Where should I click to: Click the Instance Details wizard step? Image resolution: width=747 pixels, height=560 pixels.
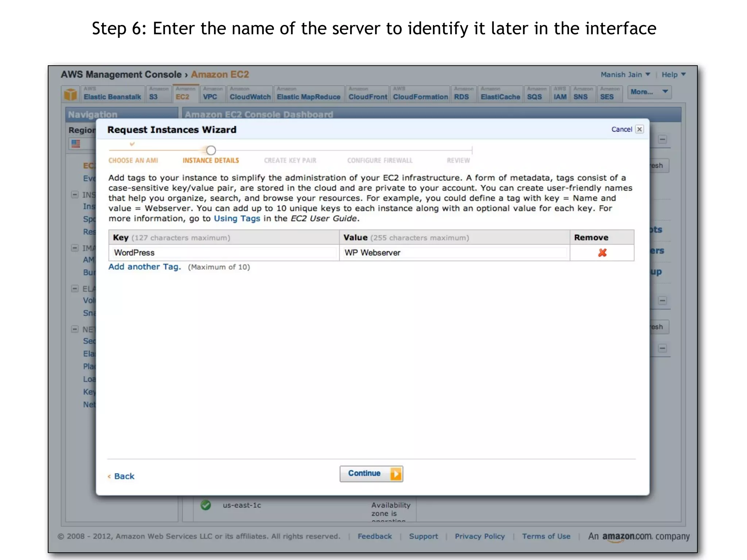pos(211,160)
